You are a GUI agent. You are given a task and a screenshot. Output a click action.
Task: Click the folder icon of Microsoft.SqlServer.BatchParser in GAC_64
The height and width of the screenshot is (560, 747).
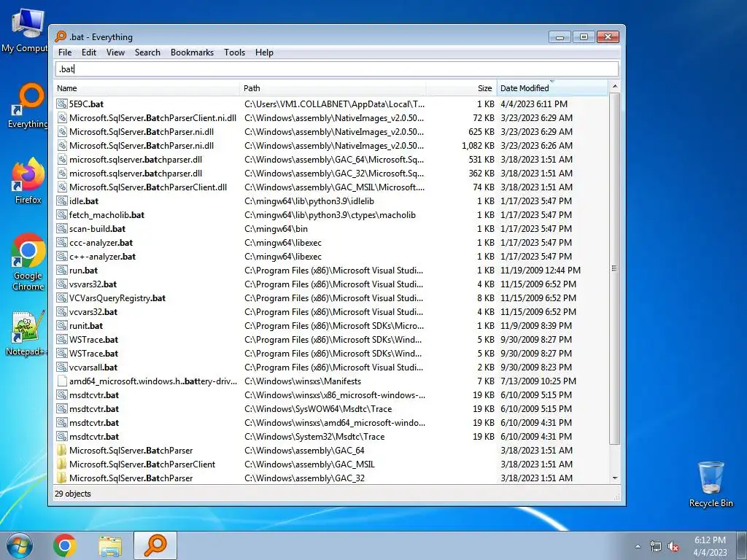(62, 450)
